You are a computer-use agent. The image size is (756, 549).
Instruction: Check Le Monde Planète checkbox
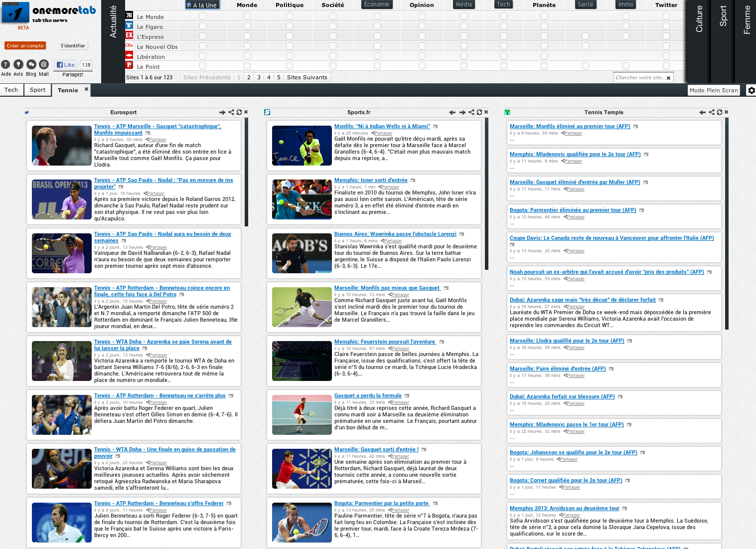pos(544,16)
